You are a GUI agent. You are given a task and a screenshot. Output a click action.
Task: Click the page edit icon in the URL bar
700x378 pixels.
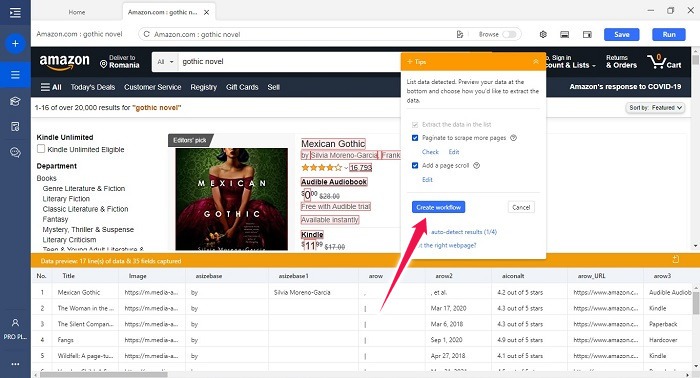(460, 34)
